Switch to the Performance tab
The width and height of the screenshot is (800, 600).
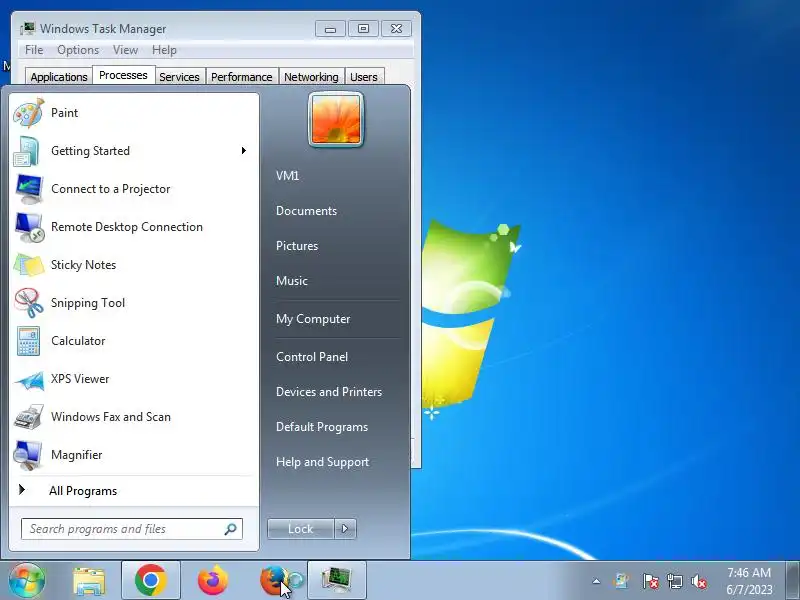242,77
